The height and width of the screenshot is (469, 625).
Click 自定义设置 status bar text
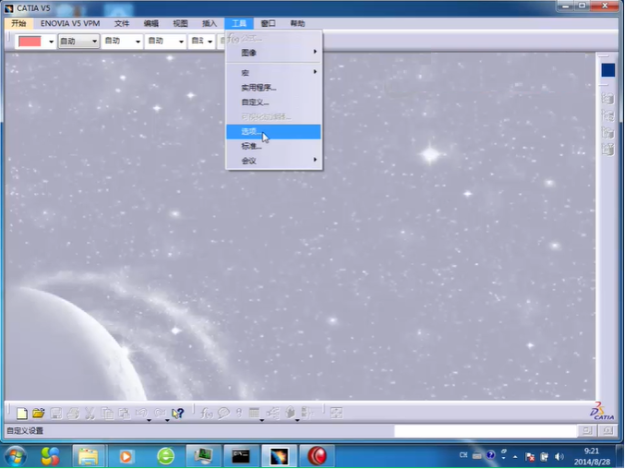[25, 431]
